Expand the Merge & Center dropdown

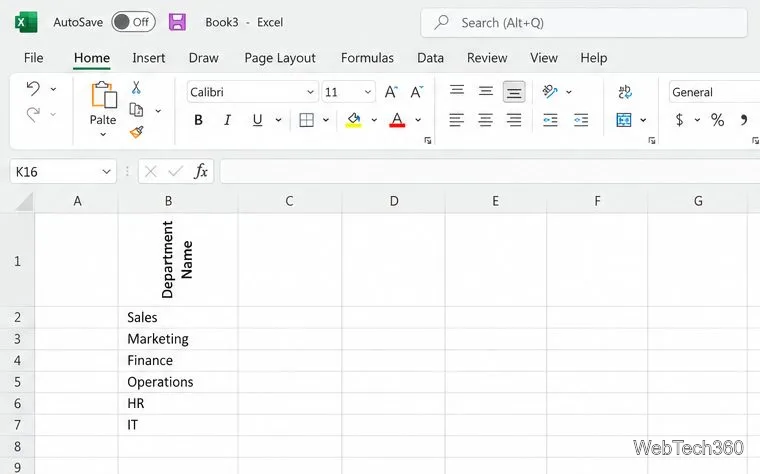643,120
